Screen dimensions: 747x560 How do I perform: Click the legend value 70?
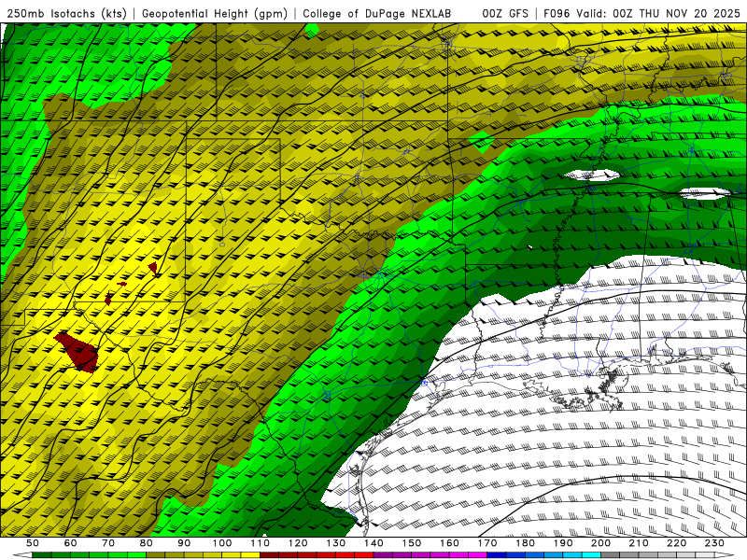click(108, 543)
